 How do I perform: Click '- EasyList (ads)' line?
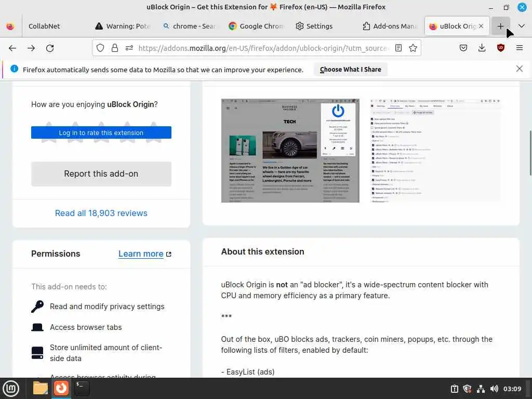(248, 372)
